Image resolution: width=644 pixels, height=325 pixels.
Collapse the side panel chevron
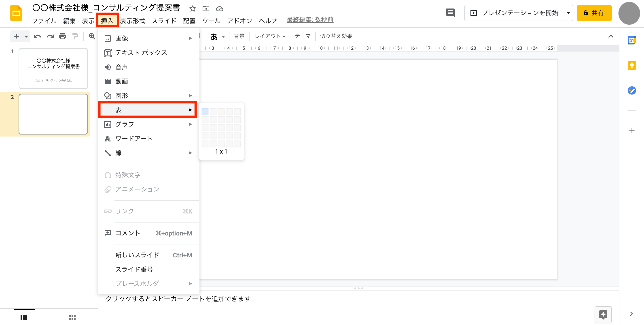(x=631, y=314)
